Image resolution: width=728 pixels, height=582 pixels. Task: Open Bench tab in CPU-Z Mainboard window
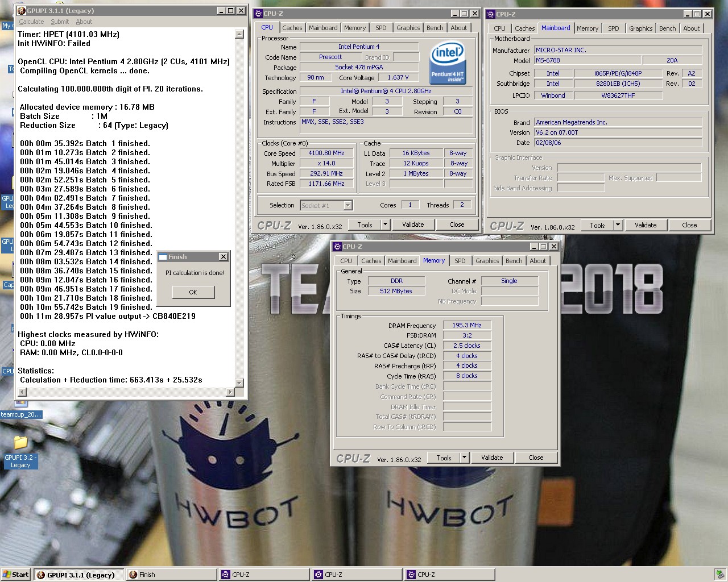coord(668,28)
